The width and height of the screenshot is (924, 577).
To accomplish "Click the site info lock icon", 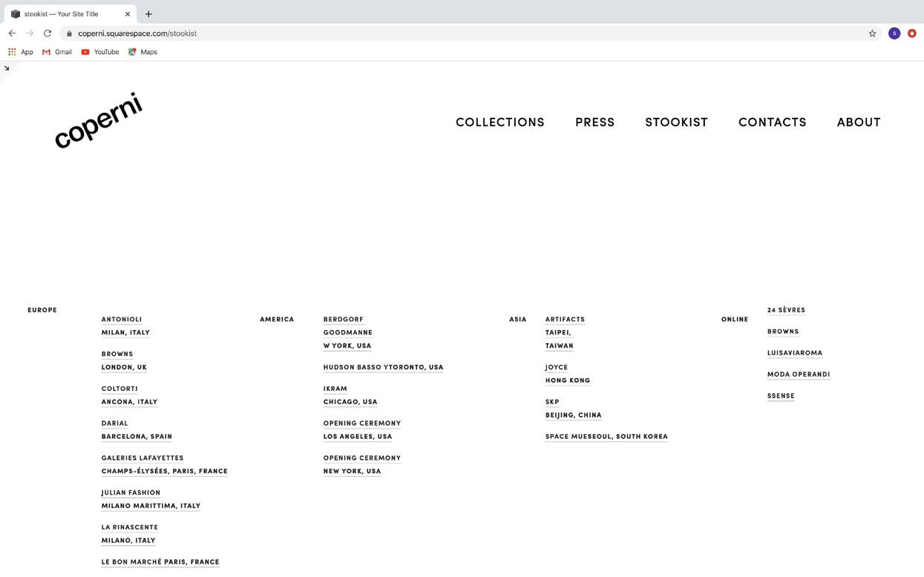I will 69,33.
